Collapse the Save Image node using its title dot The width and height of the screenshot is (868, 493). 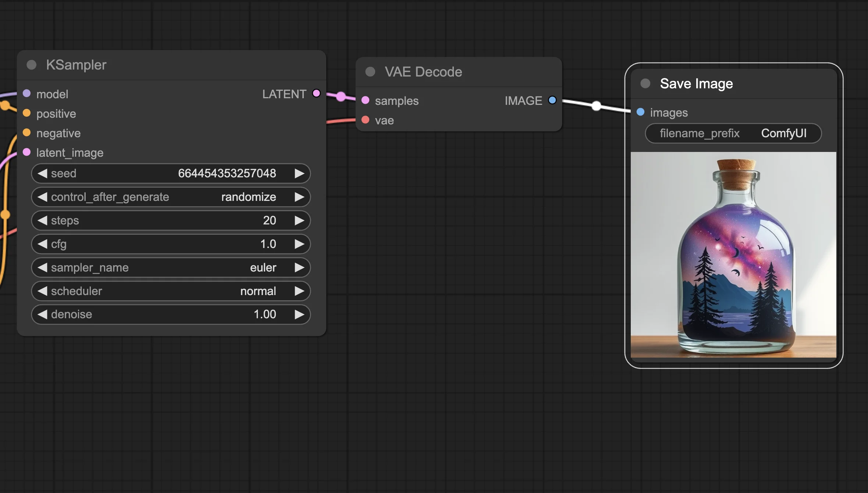point(645,84)
